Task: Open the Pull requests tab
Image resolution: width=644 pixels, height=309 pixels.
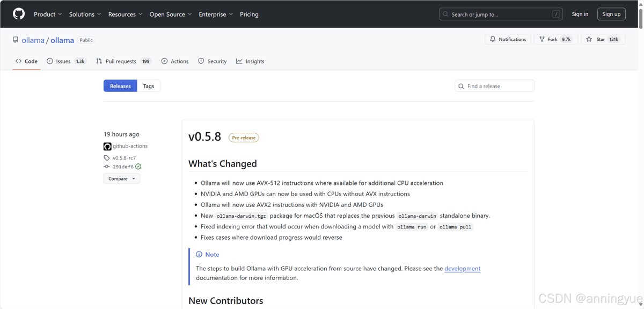Action: tap(123, 61)
